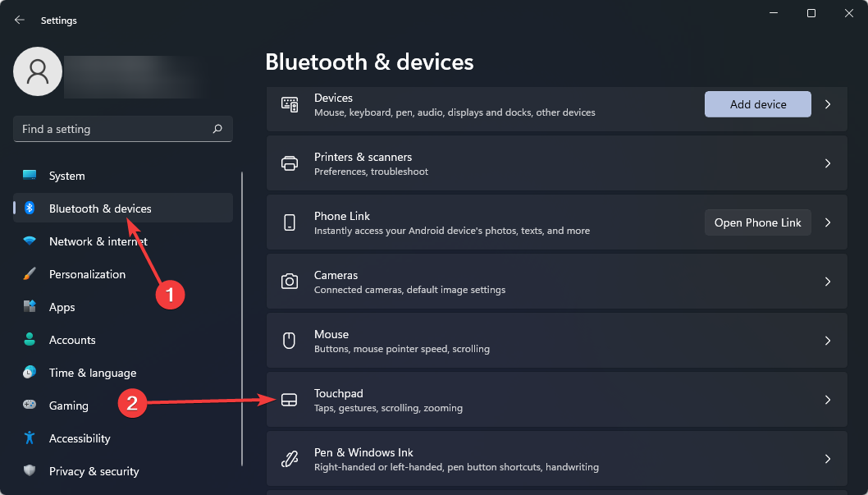Image resolution: width=868 pixels, height=495 pixels.
Task: Click the user profile avatar
Action: pyautogui.click(x=38, y=71)
